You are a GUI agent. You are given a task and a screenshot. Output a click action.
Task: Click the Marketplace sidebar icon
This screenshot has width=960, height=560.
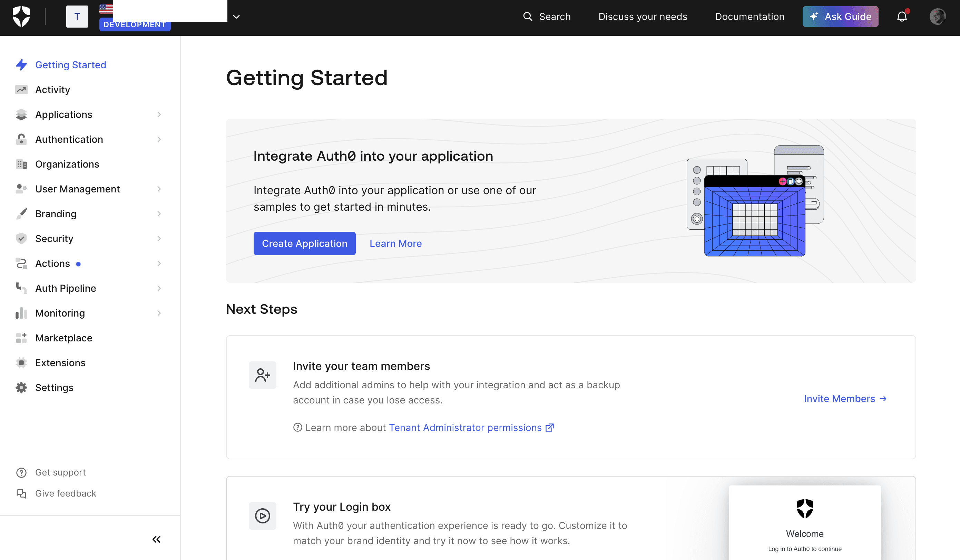pyautogui.click(x=21, y=338)
